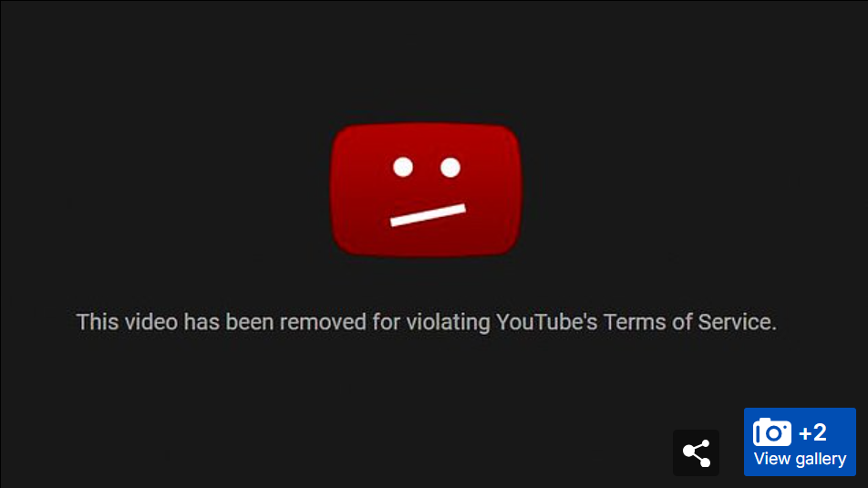The image size is (868, 488).
Task: Click "This video" at message start
Action: [127, 322]
